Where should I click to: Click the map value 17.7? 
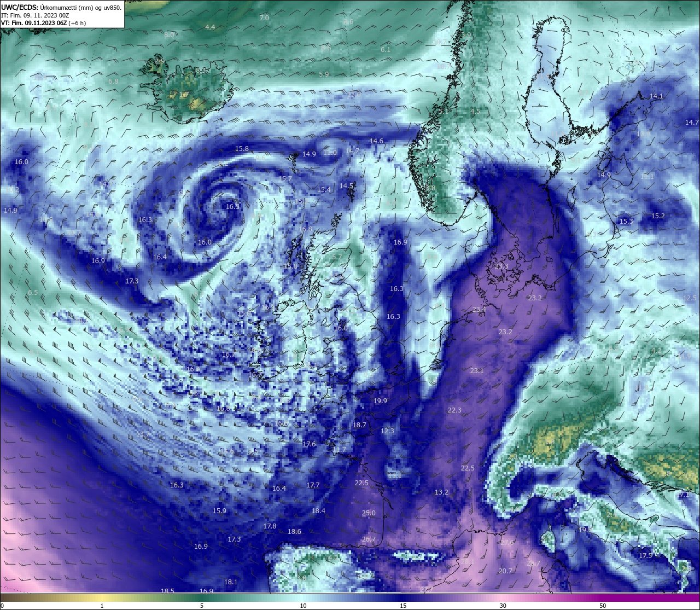point(313,485)
